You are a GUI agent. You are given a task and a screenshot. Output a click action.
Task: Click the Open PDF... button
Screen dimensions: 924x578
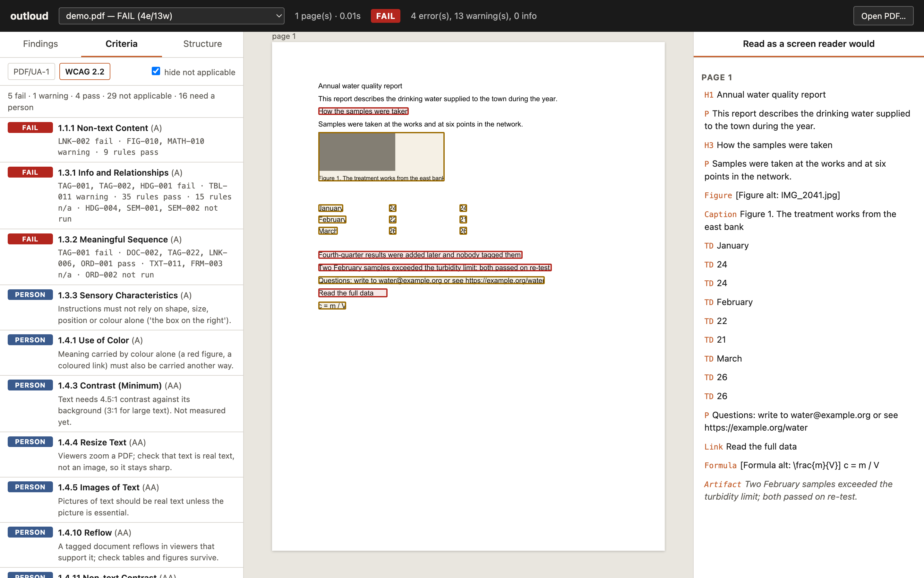(x=883, y=16)
